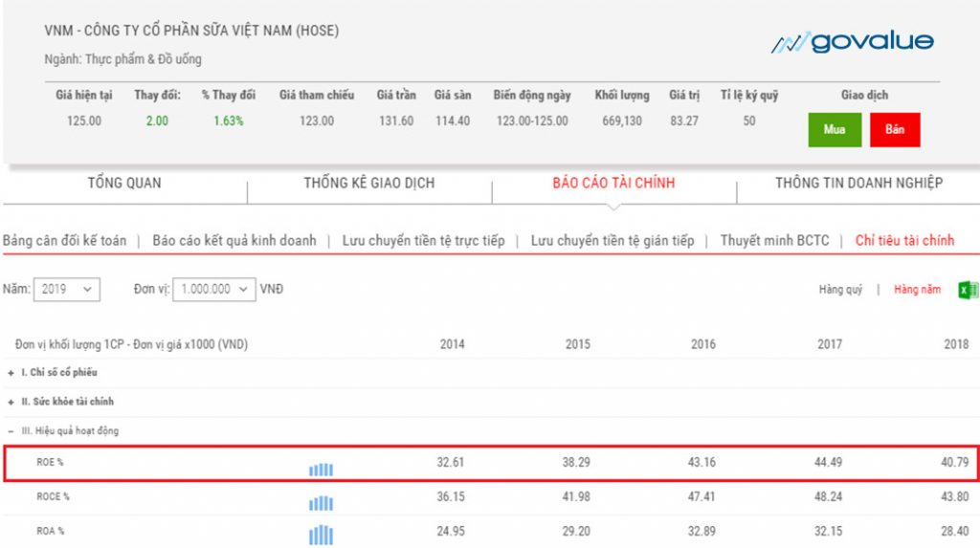Open the ROE % bar chart icon
The width and height of the screenshot is (980, 548).
321,470
